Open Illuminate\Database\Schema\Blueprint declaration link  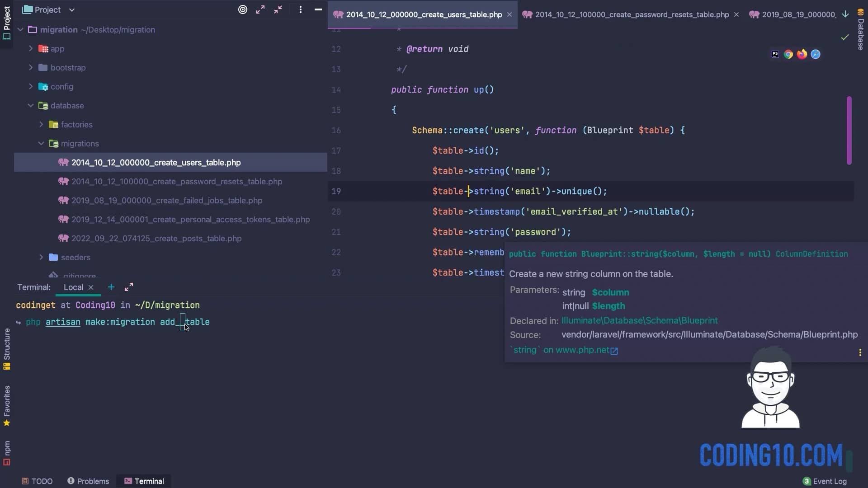pos(639,320)
